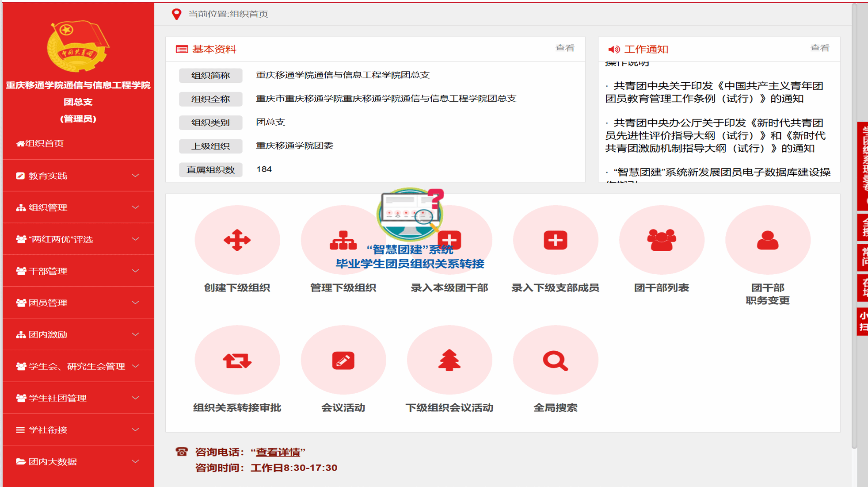Click the 毕业学生团员组织关系转接 floating banner
The image size is (868, 487).
pyautogui.click(x=410, y=264)
